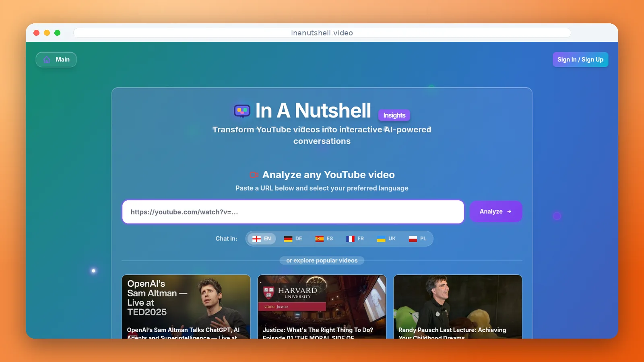
Task: Click 'Analyze any YouTube video' heading
Action: [328, 175]
